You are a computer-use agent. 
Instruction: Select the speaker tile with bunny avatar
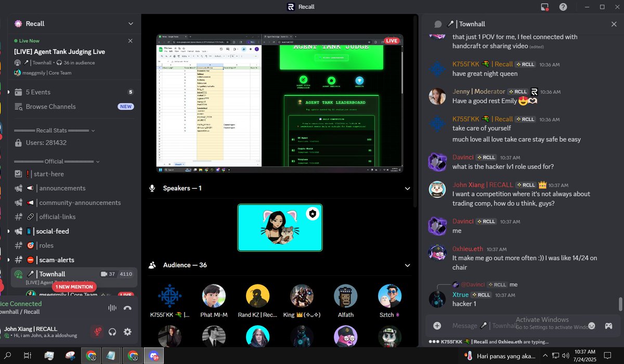pyautogui.click(x=280, y=228)
